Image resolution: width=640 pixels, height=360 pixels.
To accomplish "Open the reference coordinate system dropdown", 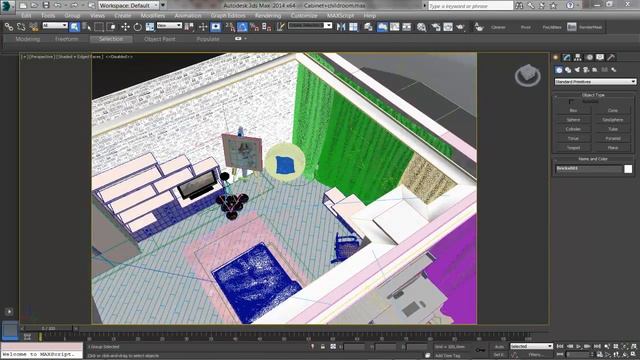I will [x=169, y=26].
